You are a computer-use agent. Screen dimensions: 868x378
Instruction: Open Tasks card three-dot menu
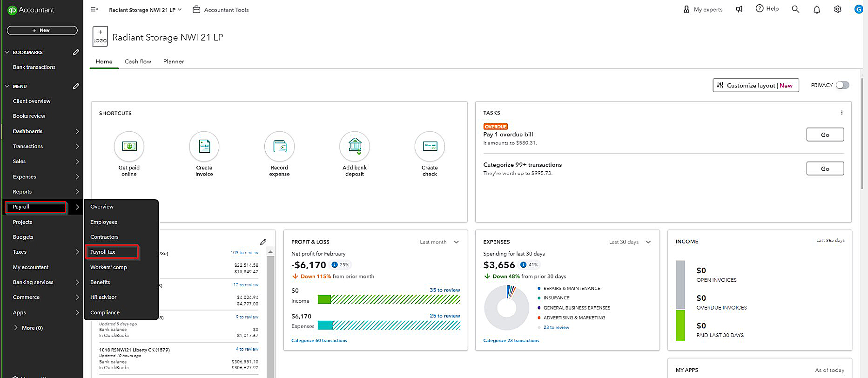click(841, 113)
